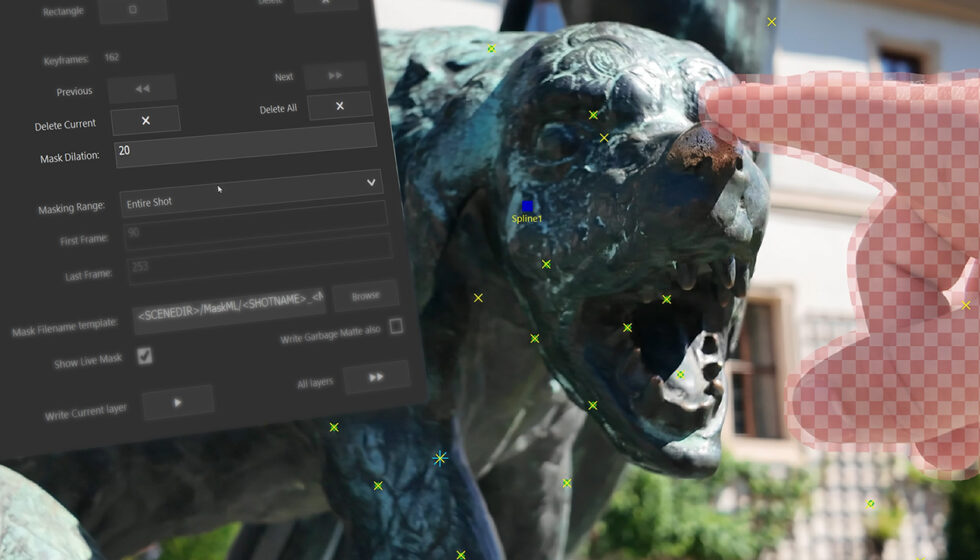980x560 pixels.
Task: Select the blue Spline1 handle
Action: 528,206
